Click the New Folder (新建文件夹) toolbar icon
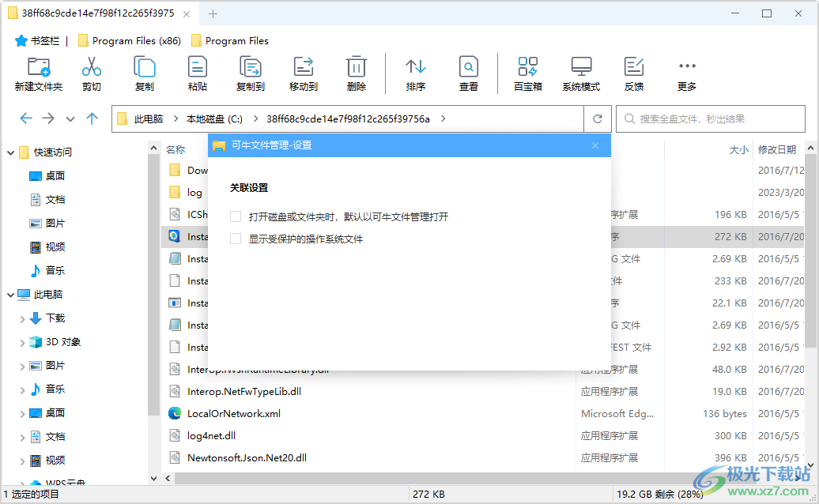This screenshot has width=819, height=504. pos(39,67)
